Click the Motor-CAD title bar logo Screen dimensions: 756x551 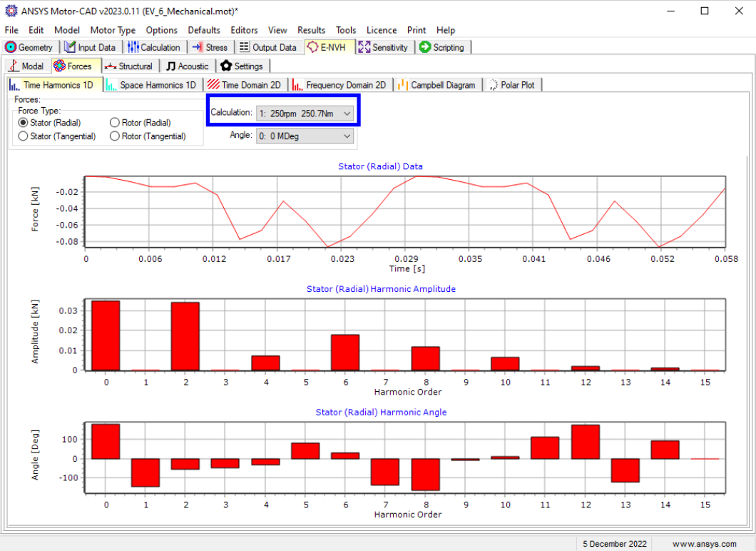point(11,11)
